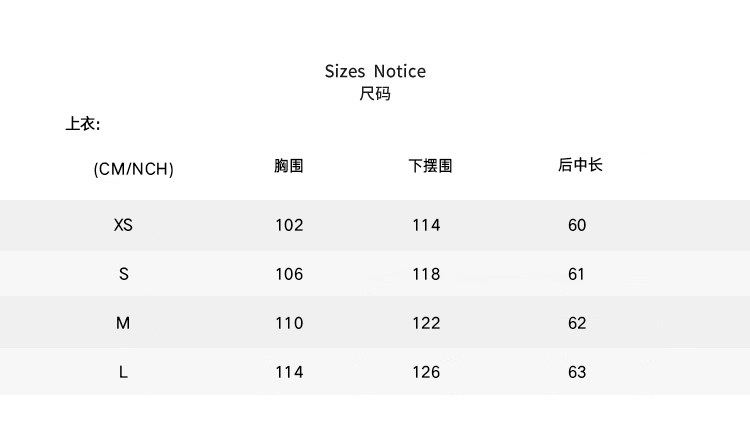Select the (CM/NCH) unit header
Screen dimensions: 750x439
click(133, 169)
